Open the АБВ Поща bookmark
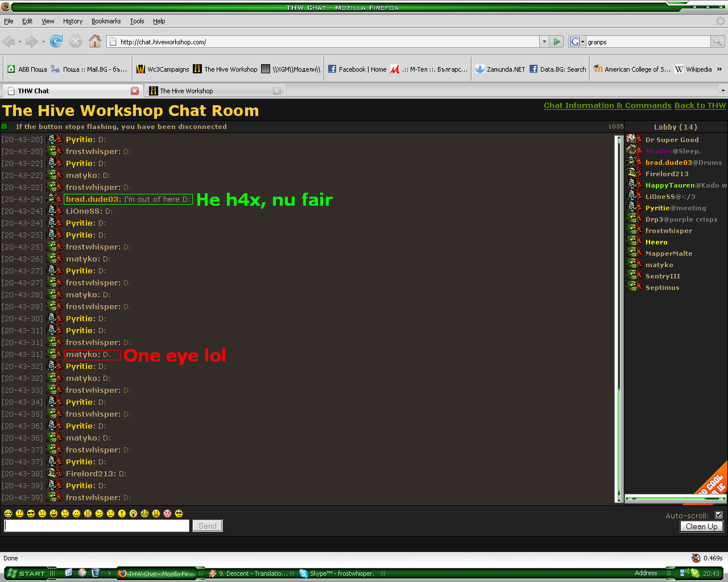The width and height of the screenshot is (728, 582). point(27,69)
